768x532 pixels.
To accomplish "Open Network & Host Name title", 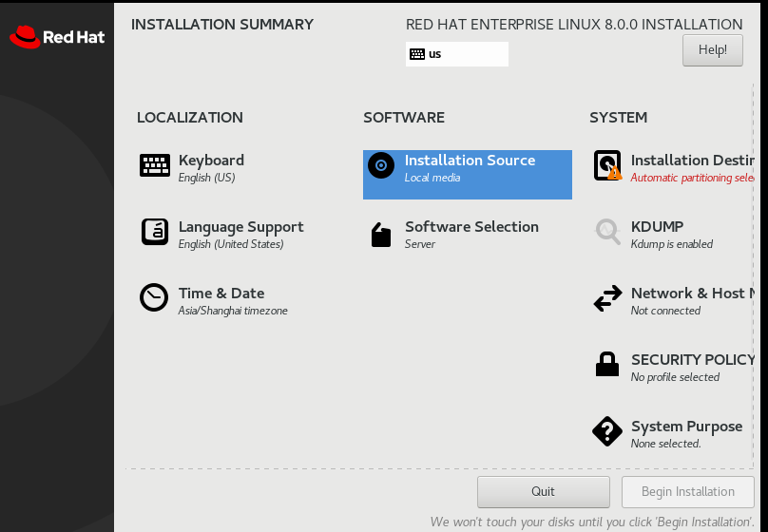I will point(693,294).
